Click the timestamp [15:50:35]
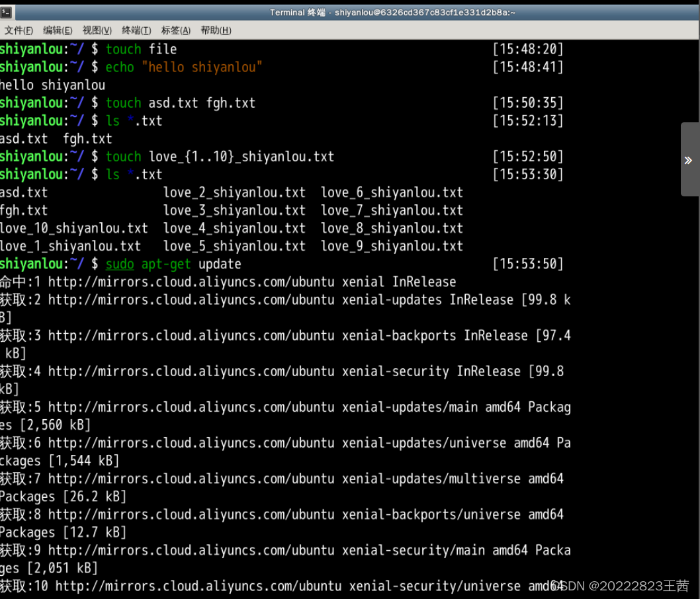The width and height of the screenshot is (700, 599). tap(528, 103)
